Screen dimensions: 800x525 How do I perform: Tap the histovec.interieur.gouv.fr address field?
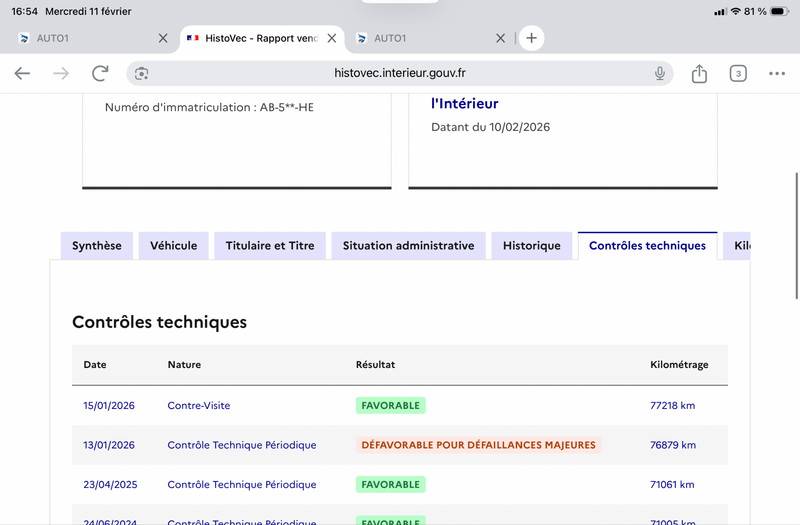pos(400,73)
